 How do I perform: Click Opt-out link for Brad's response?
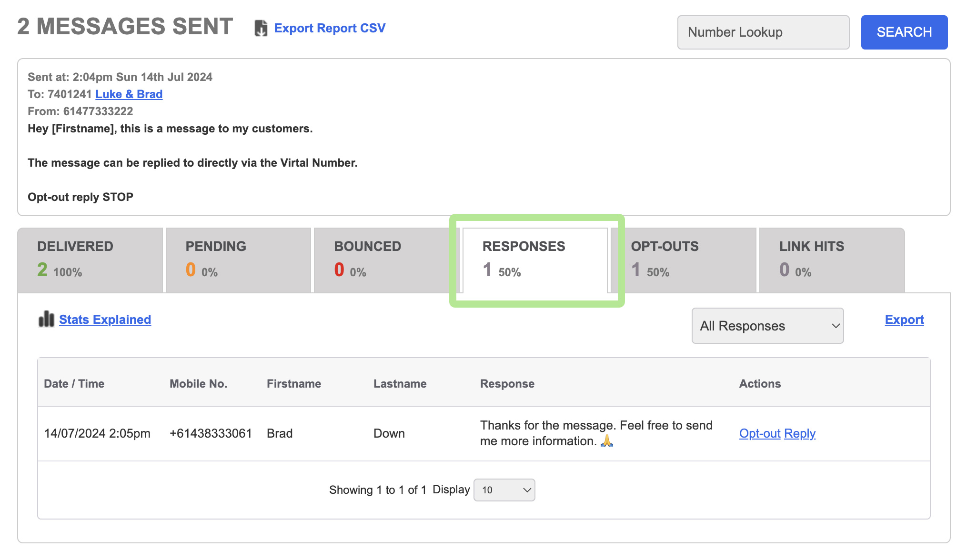coord(760,433)
